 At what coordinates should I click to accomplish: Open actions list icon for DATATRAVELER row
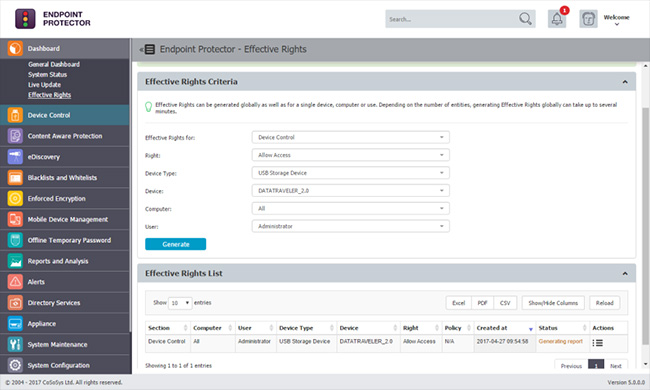pos(597,343)
